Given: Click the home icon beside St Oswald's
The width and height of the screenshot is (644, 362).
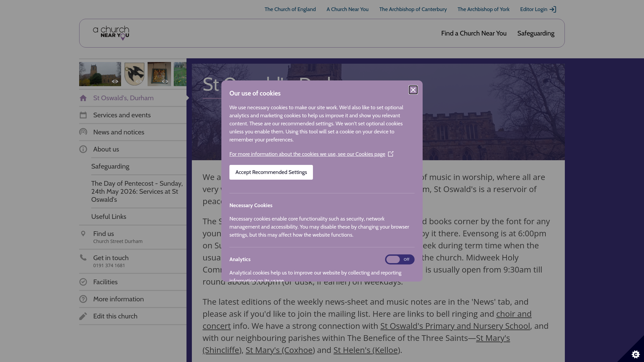Looking at the screenshot, I should pos(83,98).
